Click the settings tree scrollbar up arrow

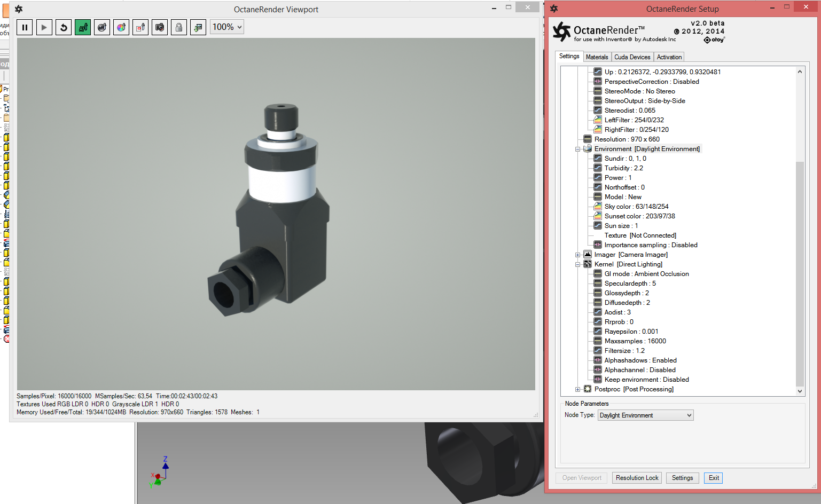[800, 72]
